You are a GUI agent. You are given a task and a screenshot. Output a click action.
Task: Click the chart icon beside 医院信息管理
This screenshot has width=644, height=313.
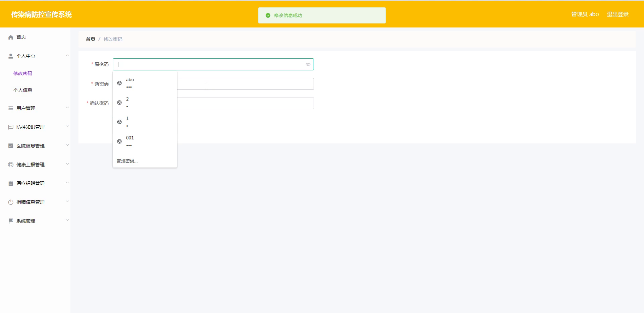(x=11, y=146)
